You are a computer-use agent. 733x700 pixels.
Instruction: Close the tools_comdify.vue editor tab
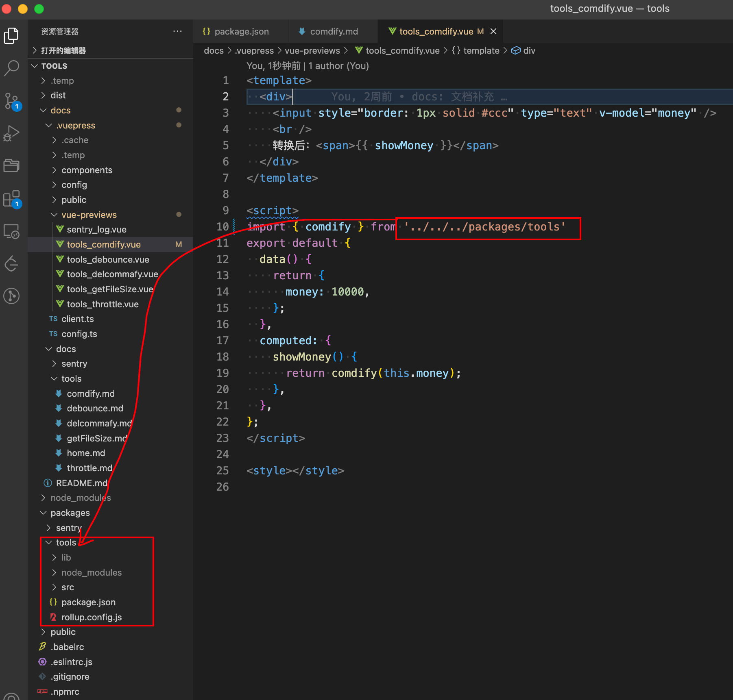[493, 31]
